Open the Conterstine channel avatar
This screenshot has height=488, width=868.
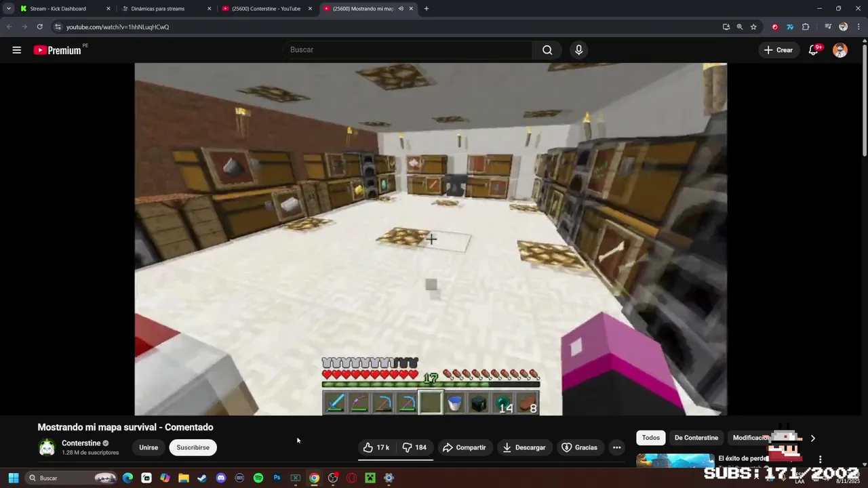(x=47, y=447)
